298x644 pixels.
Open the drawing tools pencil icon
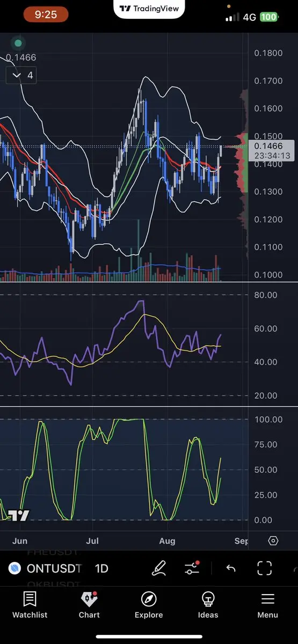click(x=159, y=568)
